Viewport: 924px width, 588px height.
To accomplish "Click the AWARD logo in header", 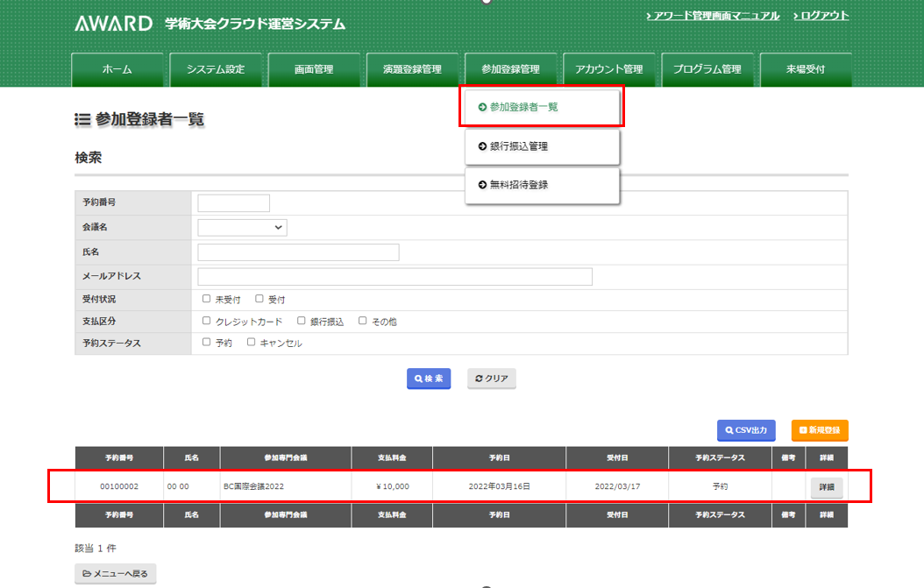I will click(x=114, y=24).
